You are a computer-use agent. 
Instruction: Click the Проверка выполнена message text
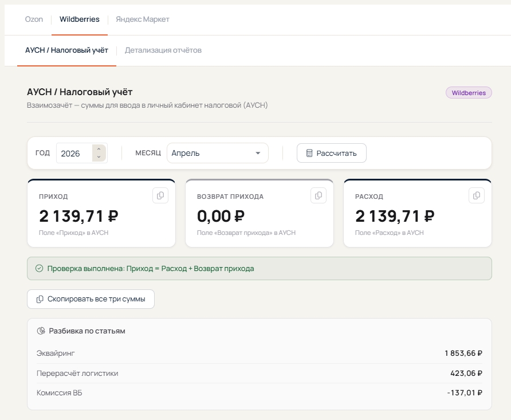(151, 269)
